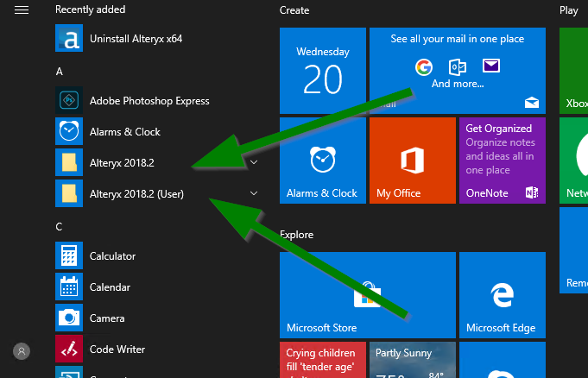The width and height of the screenshot is (588, 378).
Task: Open the OneNote Get Organized tile
Action: pyautogui.click(x=503, y=161)
